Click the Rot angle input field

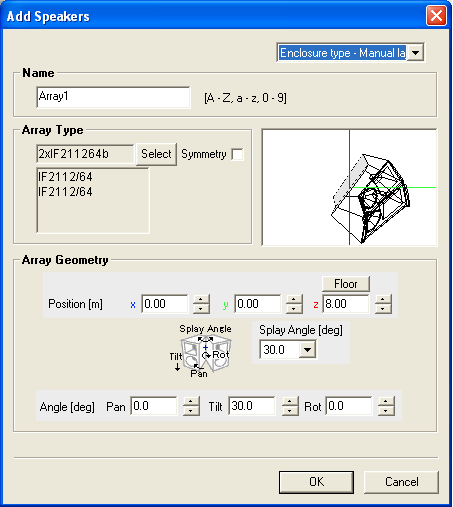[349, 406]
